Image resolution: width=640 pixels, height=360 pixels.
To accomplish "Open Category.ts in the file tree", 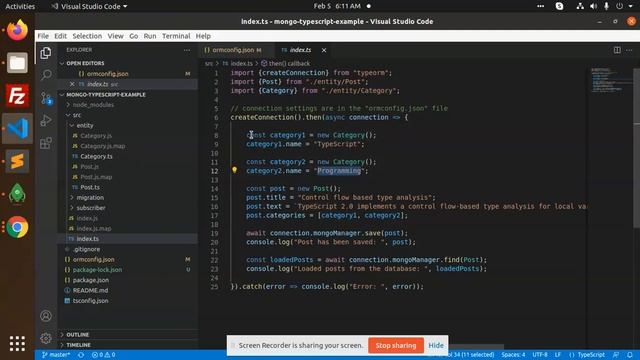I will click(x=96, y=156).
